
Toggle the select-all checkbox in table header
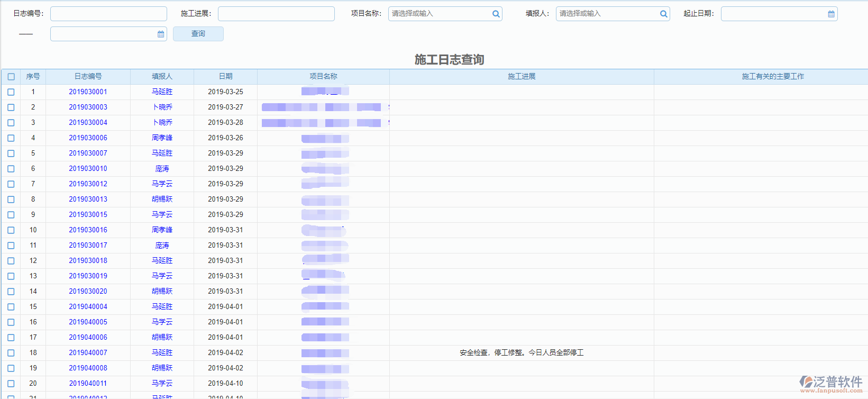(11, 77)
